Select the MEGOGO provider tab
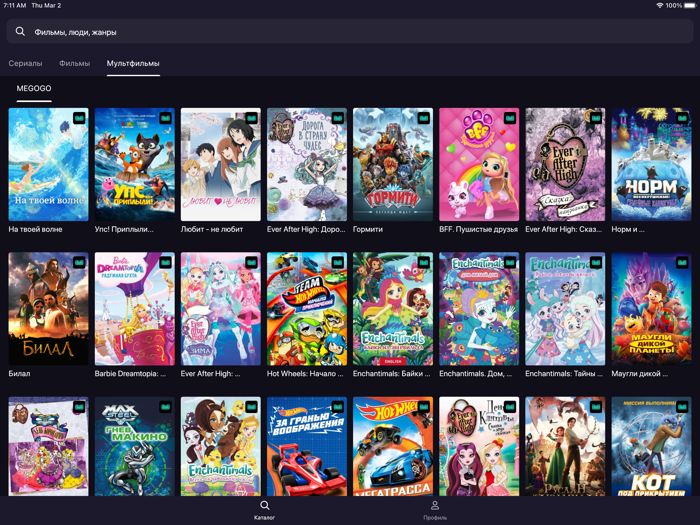Screen dimensions: 700x525 tap(34, 88)
